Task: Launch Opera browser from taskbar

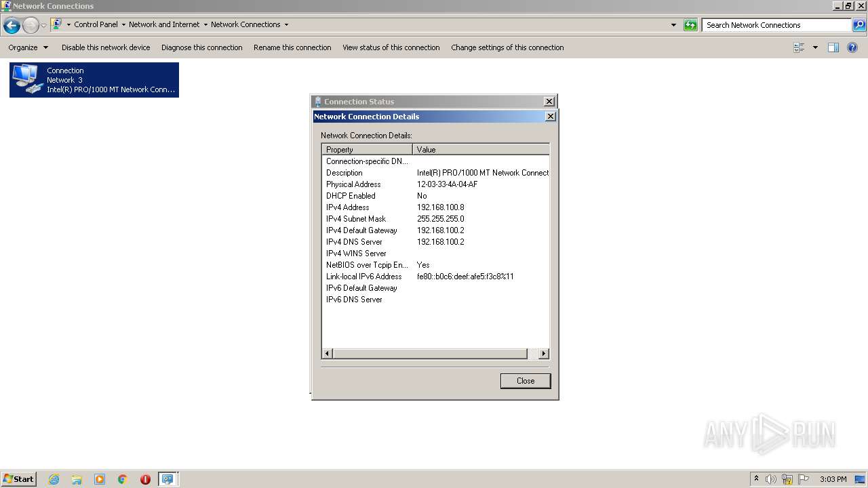Action: [x=145, y=479]
